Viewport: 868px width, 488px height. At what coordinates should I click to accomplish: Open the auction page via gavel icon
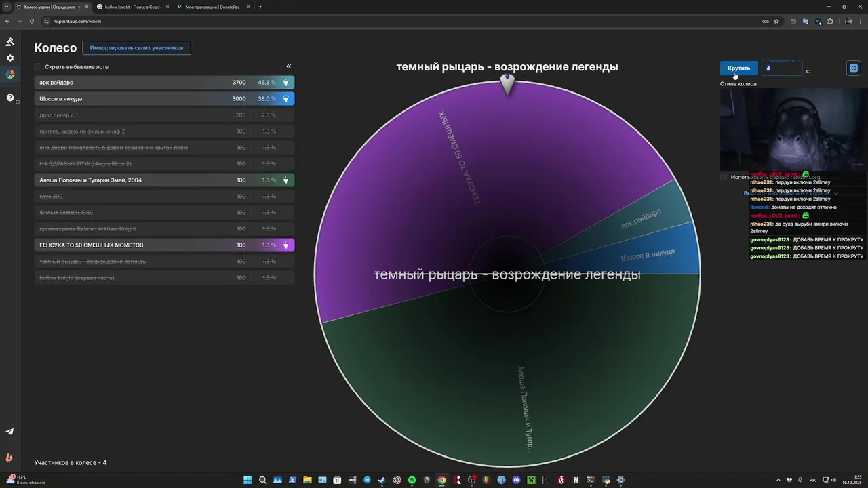pyautogui.click(x=10, y=41)
